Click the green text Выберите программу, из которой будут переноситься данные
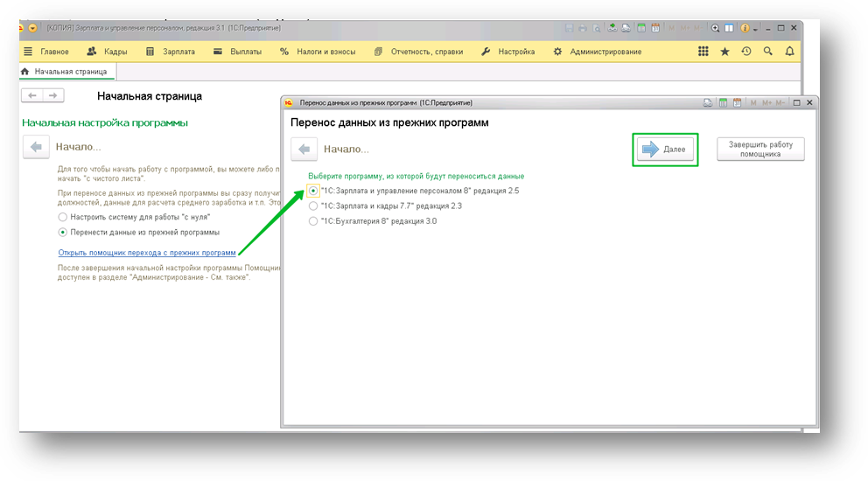Image resolution: width=868 pixels, height=481 pixels. click(416, 176)
